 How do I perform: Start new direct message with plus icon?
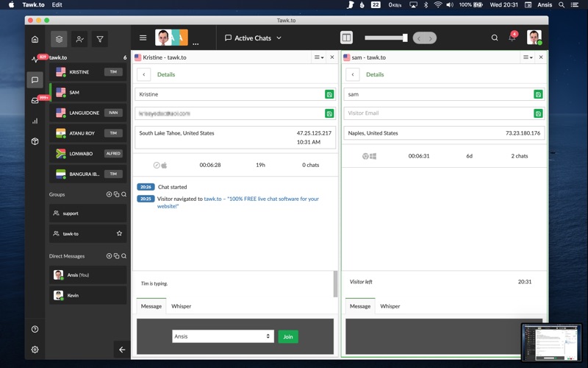point(109,256)
